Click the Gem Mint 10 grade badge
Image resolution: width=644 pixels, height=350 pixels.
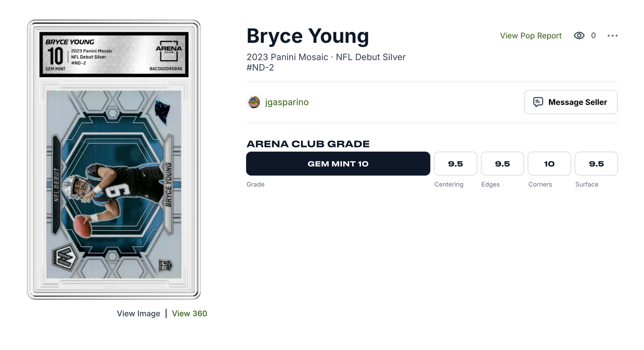tap(338, 164)
